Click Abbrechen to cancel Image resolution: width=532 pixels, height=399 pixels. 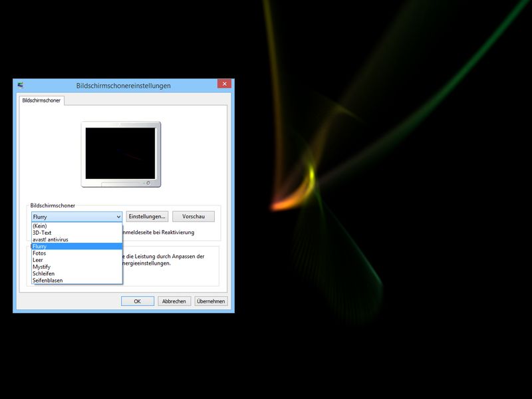click(x=174, y=301)
